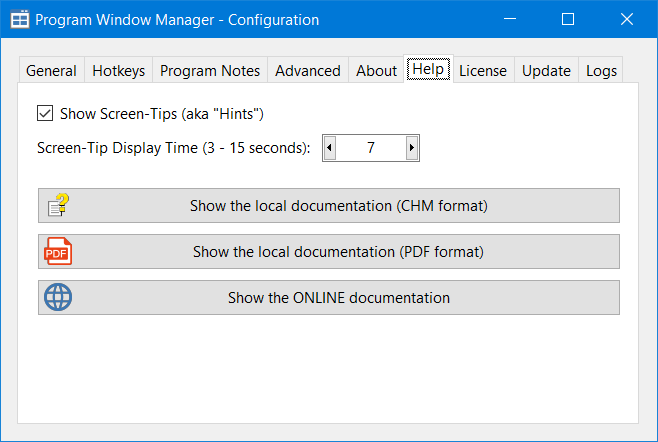Viewport: 658px width, 442px height.
Task: Click the CHM help question mark icon
Action: [x=58, y=206]
